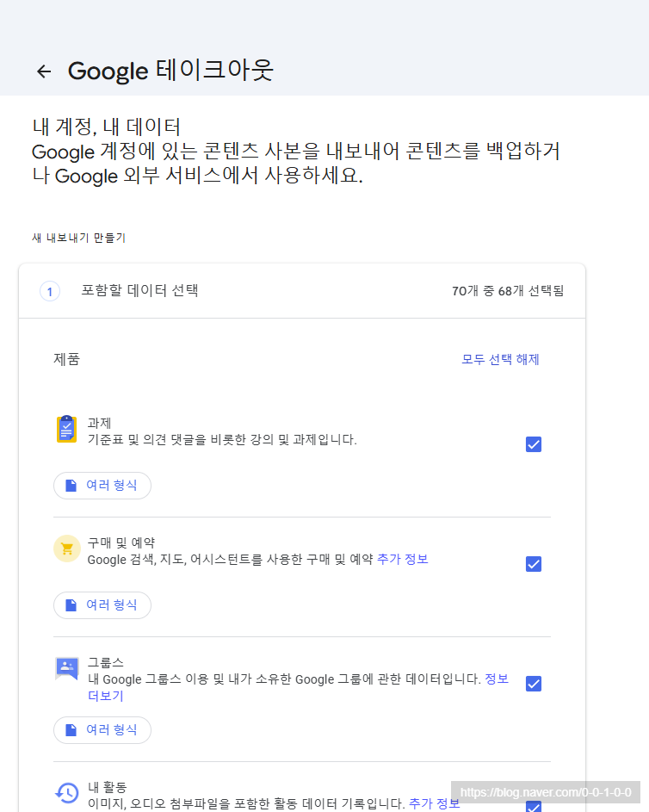Uncheck the 그룹스 checkbox
This screenshot has width=649, height=812.
click(533, 684)
